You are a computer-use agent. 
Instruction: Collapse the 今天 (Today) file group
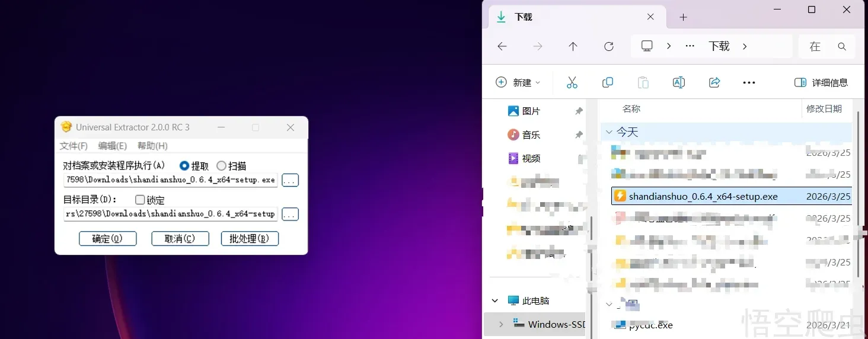[x=608, y=132]
